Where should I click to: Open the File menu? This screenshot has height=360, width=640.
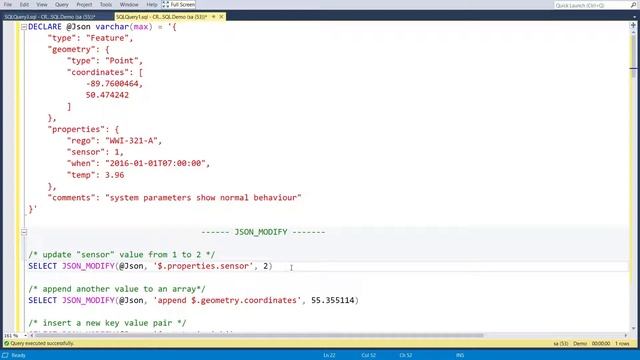[8, 5]
